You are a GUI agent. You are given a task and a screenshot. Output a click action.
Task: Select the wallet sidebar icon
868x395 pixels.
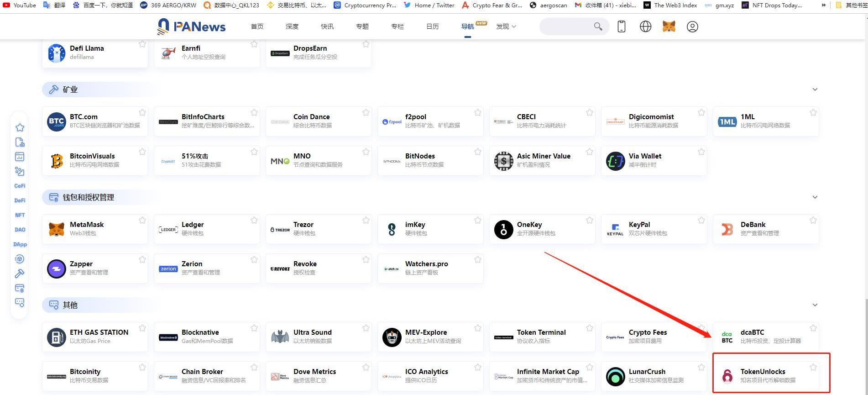coord(20,288)
